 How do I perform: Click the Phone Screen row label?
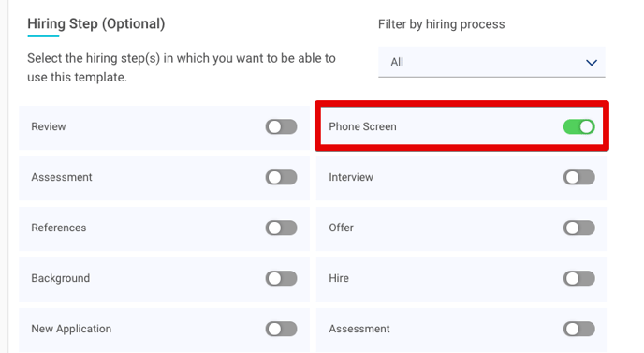click(362, 126)
